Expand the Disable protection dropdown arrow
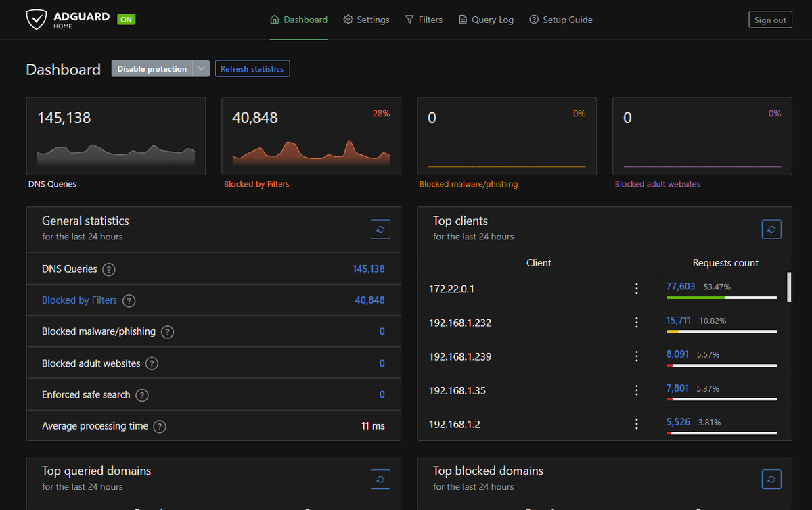The height and width of the screenshot is (510, 812). click(x=201, y=68)
